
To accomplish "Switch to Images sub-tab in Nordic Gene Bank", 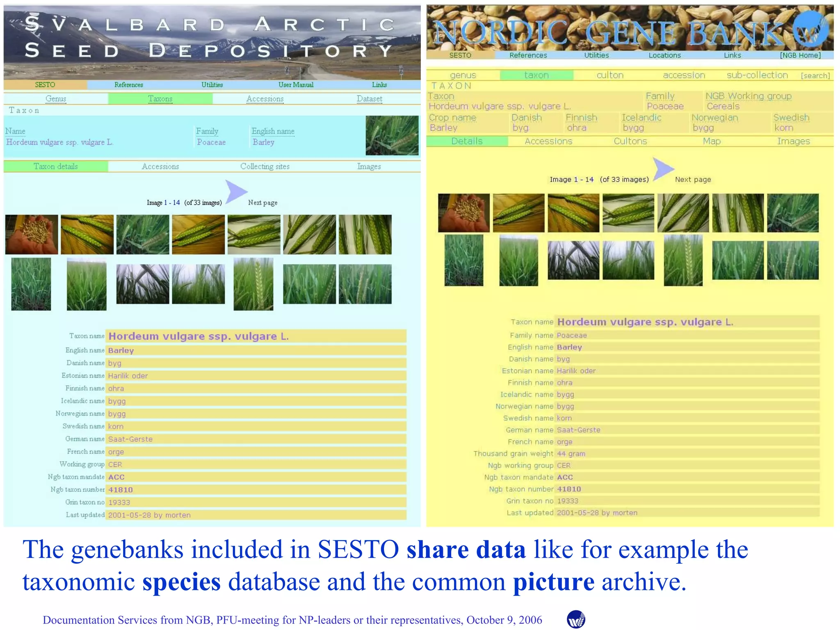I will tap(794, 141).
